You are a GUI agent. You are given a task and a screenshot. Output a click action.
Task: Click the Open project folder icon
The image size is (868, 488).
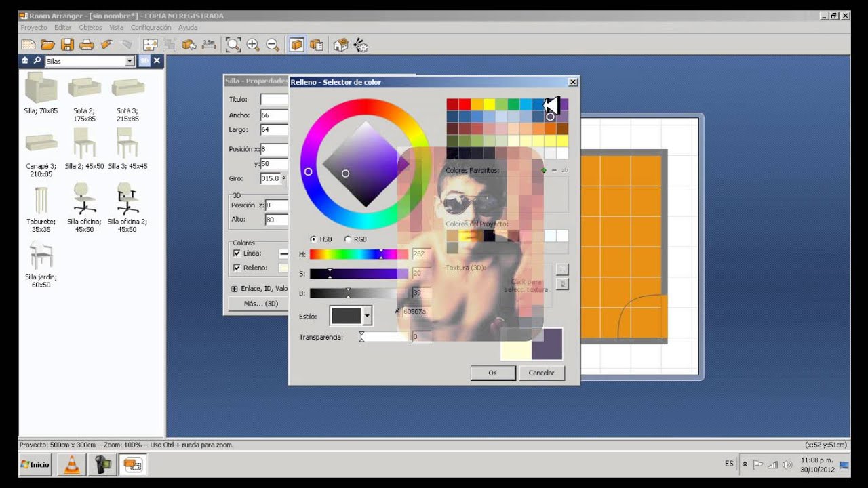tap(47, 45)
